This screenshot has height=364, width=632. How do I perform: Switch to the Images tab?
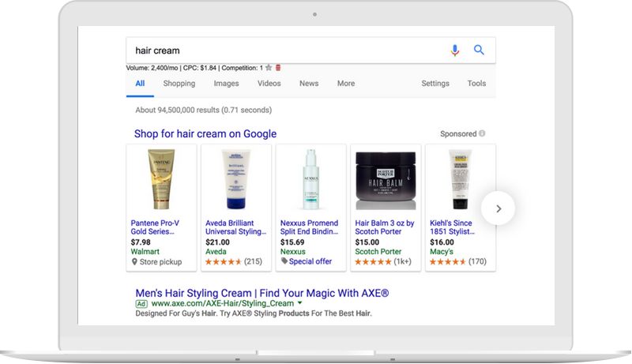(226, 84)
